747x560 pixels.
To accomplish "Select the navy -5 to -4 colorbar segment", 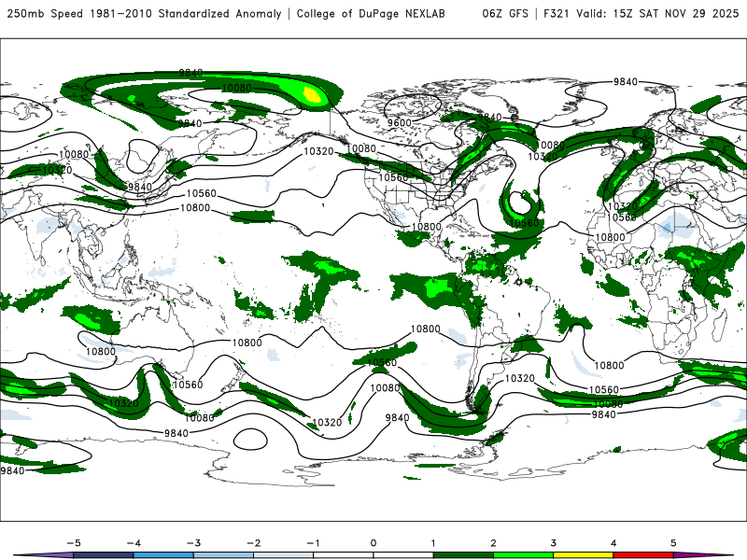I will click(104, 555).
